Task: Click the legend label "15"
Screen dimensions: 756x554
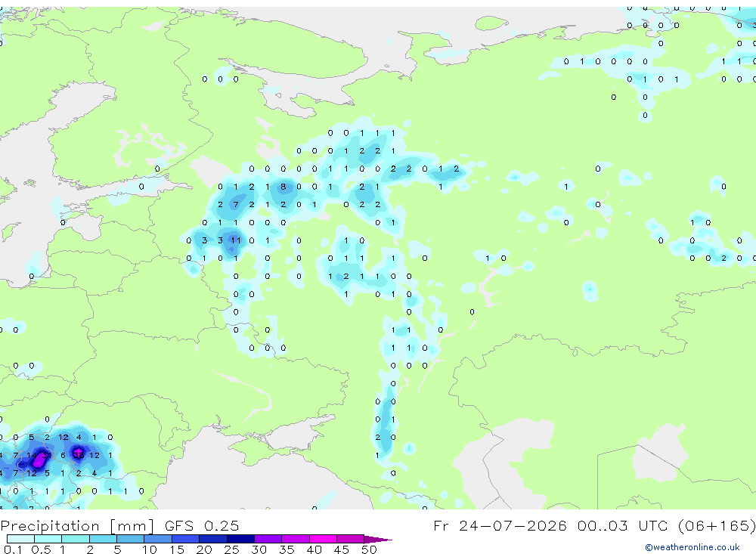Action: (x=177, y=549)
